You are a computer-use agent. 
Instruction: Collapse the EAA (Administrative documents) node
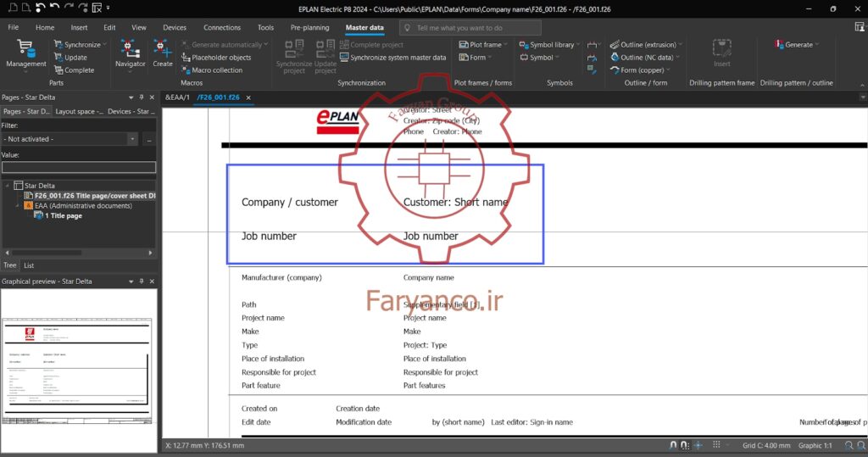pyautogui.click(x=17, y=205)
